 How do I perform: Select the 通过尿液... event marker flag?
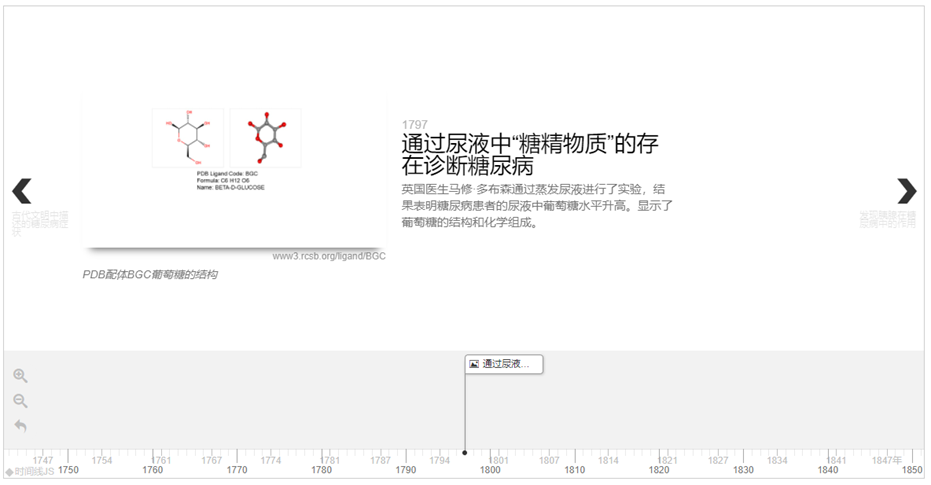[504, 364]
